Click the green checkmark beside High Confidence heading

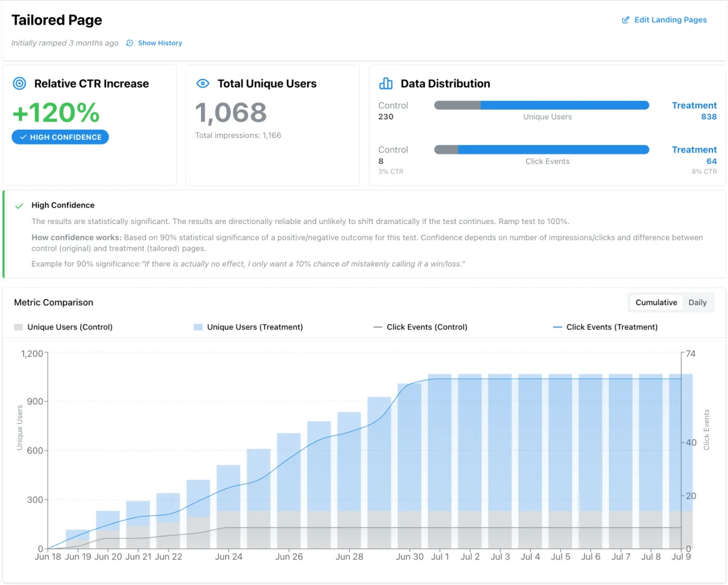19,205
